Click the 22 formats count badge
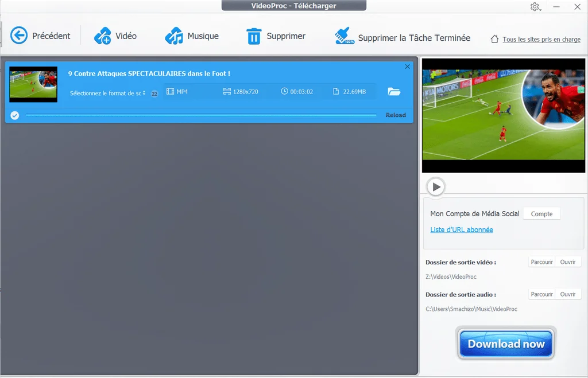588x378 pixels. click(x=154, y=93)
